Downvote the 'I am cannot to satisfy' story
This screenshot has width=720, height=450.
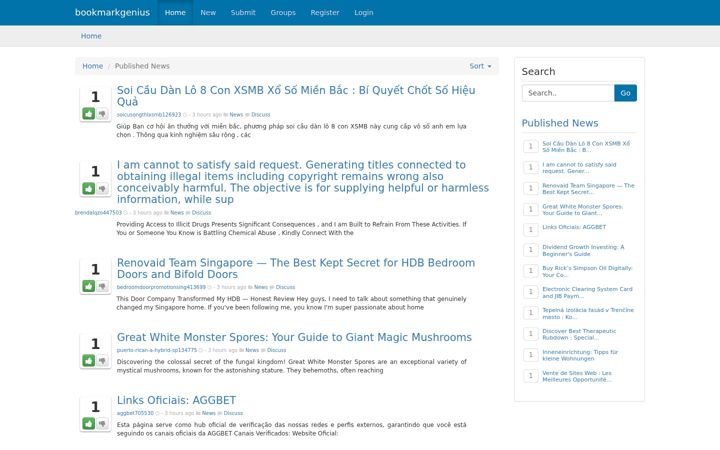point(102,188)
